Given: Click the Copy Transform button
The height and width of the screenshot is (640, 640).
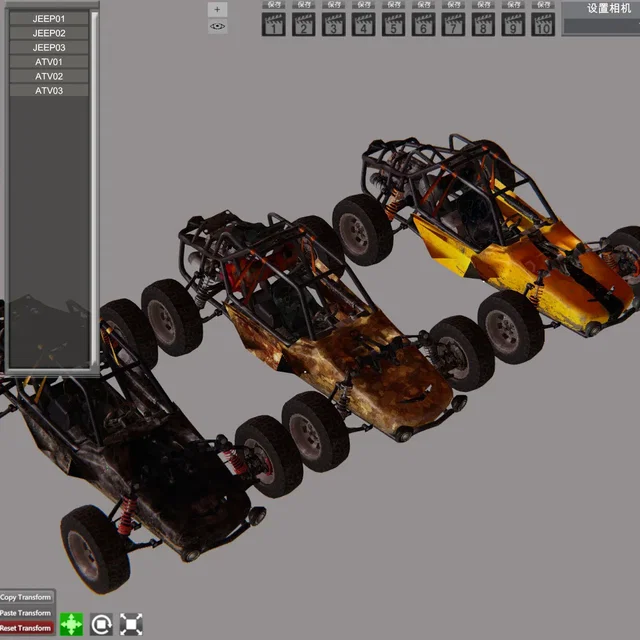Looking at the screenshot, I should [26, 597].
